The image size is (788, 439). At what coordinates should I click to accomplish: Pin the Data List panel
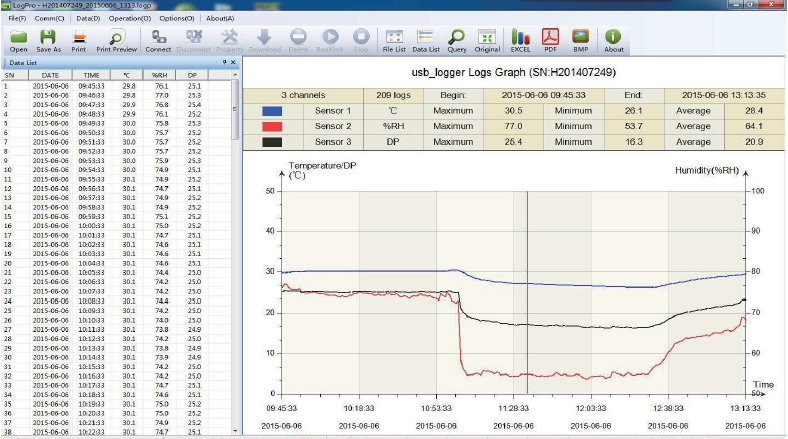coord(223,62)
